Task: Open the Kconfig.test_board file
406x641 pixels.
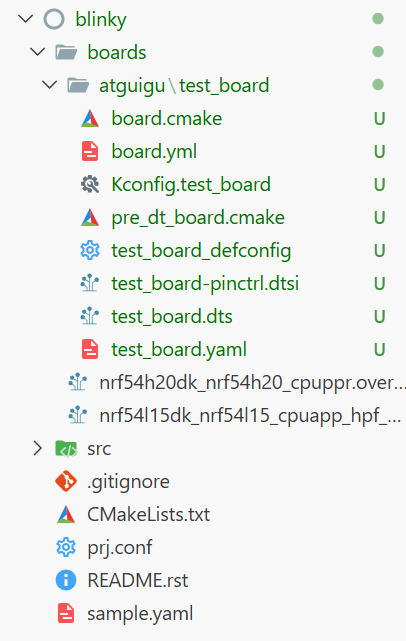Action: [191, 185]
